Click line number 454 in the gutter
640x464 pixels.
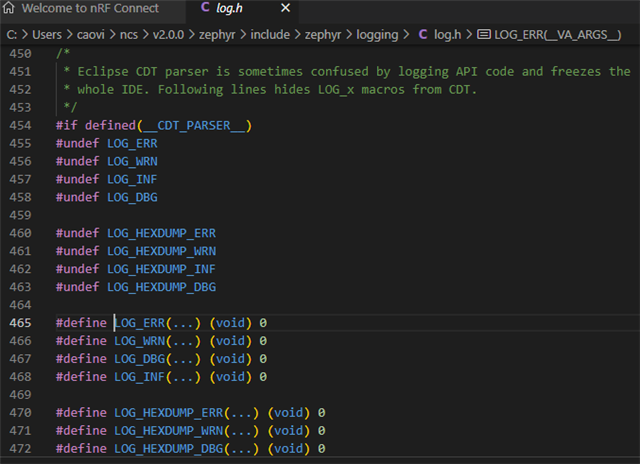pyautogui.click(x=20, y=125)
